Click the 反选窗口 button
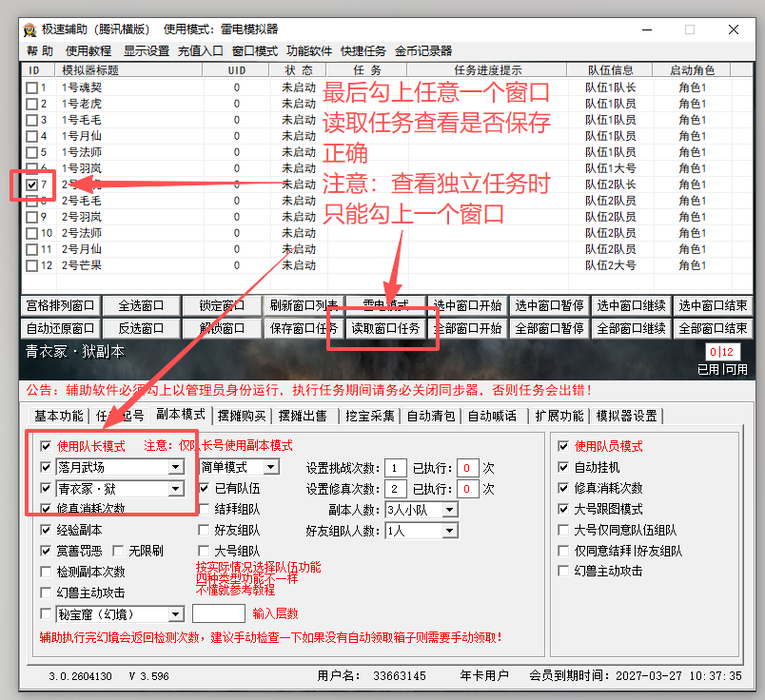This screenshot has height=700, width=765. pos(142,328)
